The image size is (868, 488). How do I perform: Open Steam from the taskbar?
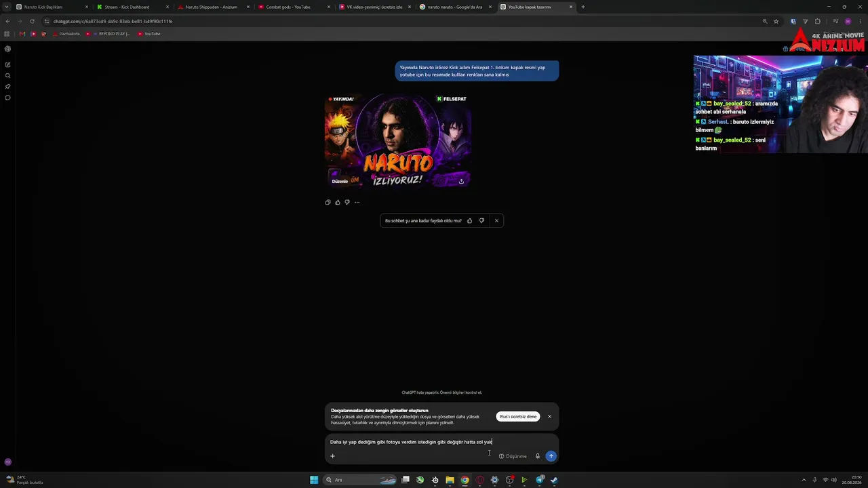pyautogui.click(x=554, y=480)
